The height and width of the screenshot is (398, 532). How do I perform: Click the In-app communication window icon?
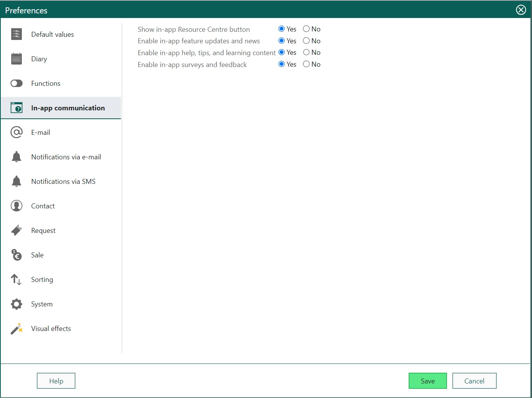pos(16,108)
